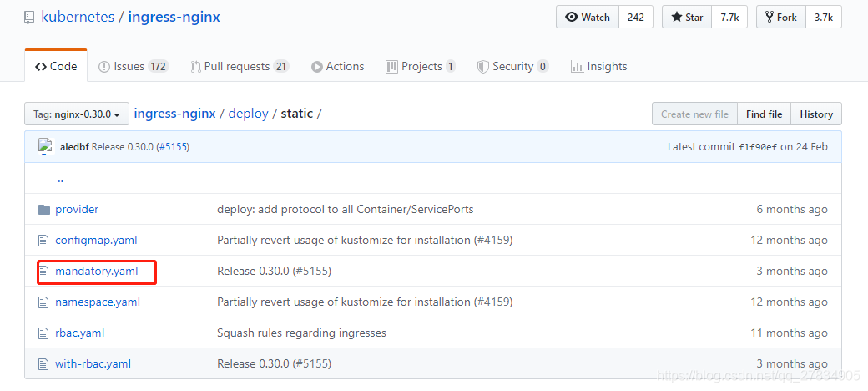Open configmap.yaml
Viewport: 868px width, 391px height.
pyautogui.click(x=96, y=241)
